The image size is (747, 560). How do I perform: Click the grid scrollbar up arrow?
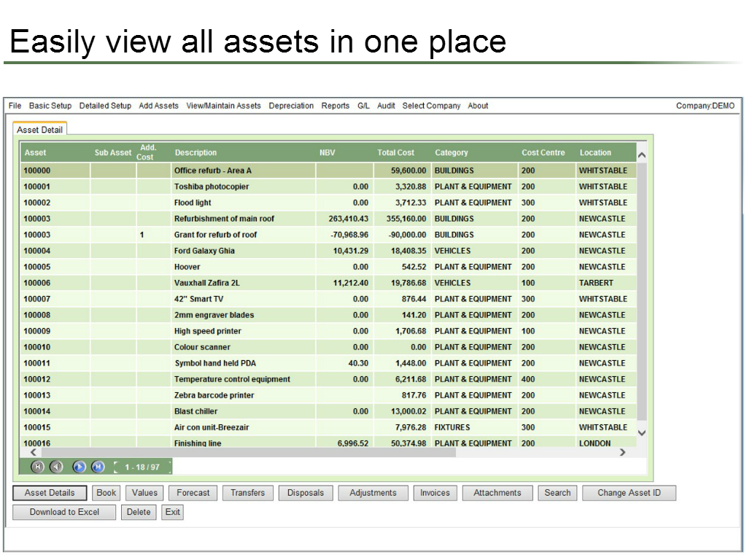click(x=641, y=155)
